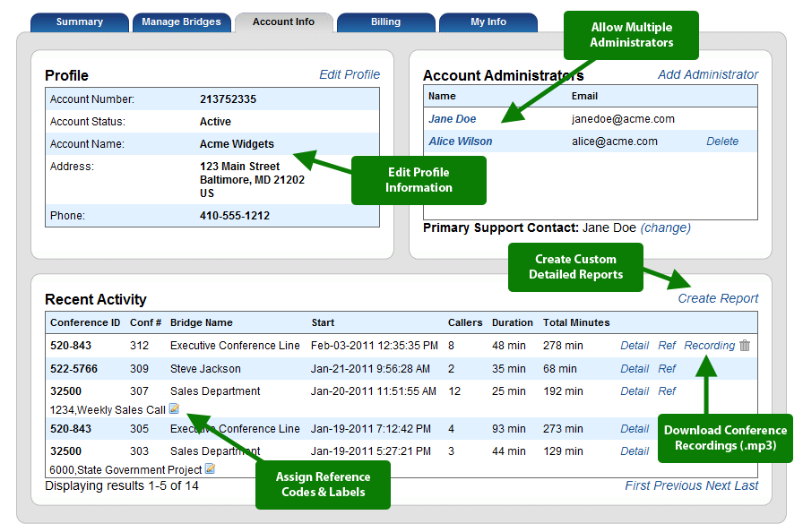Edit the "Weekly Sales Call" label using pencil icon
This screenshot has height=532, width=803.
[x=173, y=408]
